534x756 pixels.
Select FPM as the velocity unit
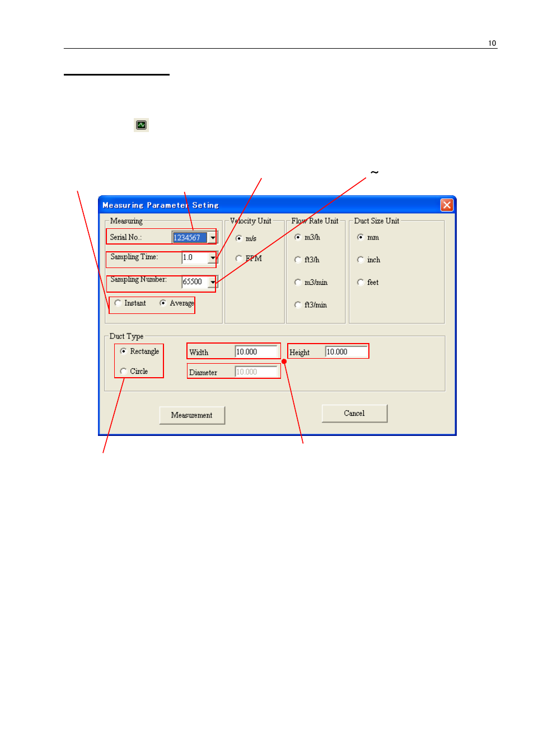238,259
